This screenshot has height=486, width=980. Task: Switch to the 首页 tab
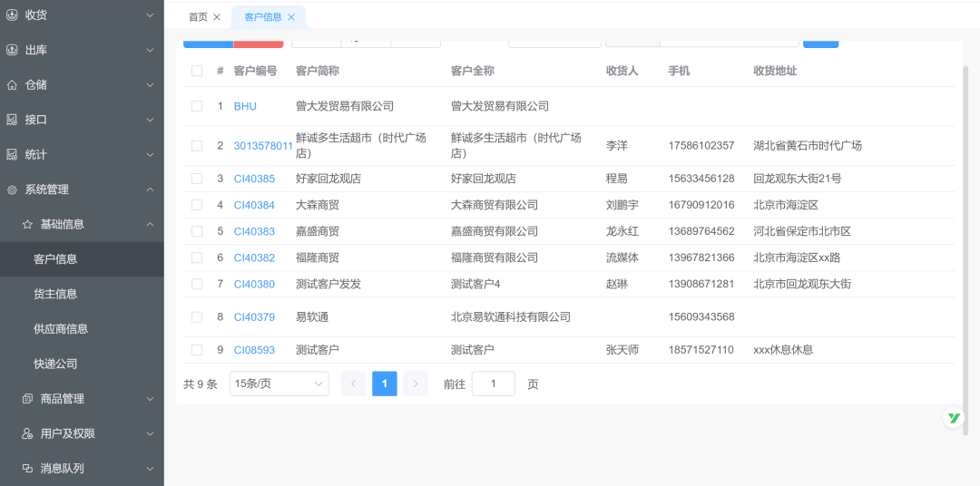coord(198,17)
